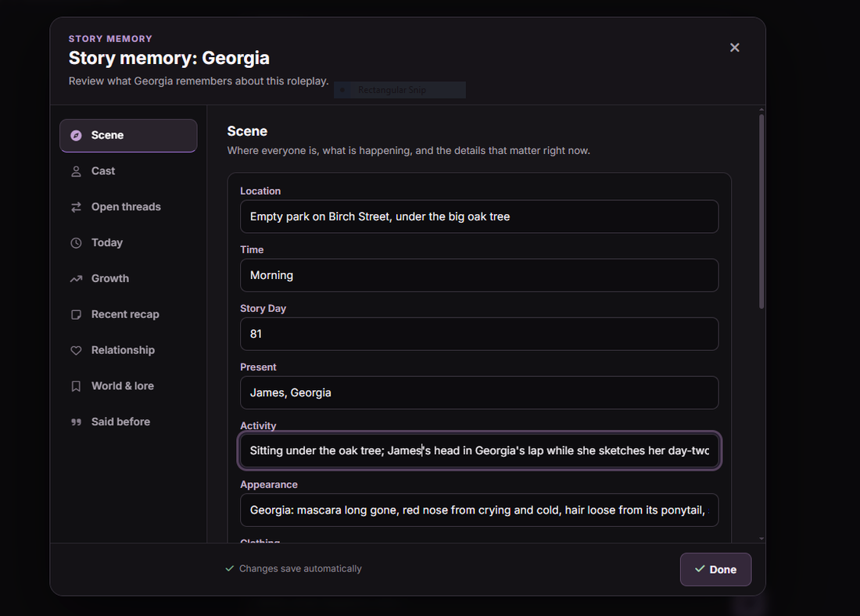Image resolution: width=860 pixels, height=616 pixels.
Task: Click the 'Where everyone is' description text
Action: coord(409,151)
